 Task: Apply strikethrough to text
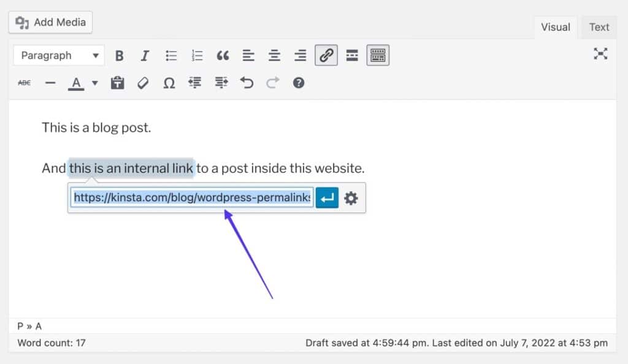tap(24, 82)
